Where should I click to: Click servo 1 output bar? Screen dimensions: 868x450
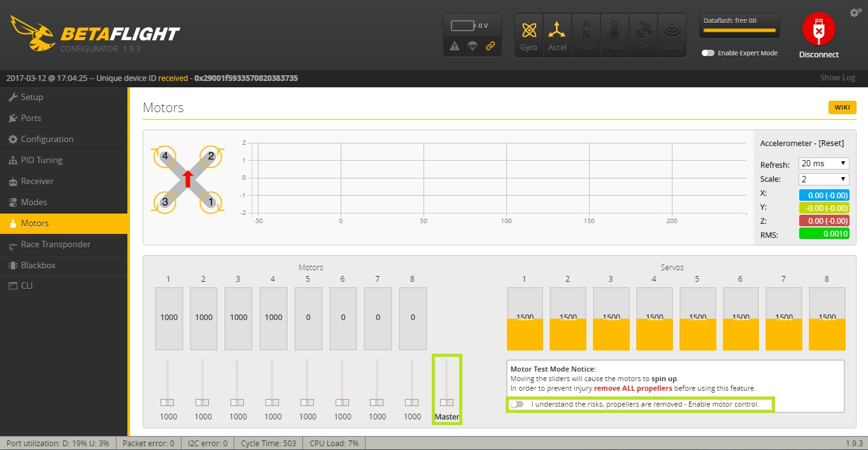coord(525,319)
